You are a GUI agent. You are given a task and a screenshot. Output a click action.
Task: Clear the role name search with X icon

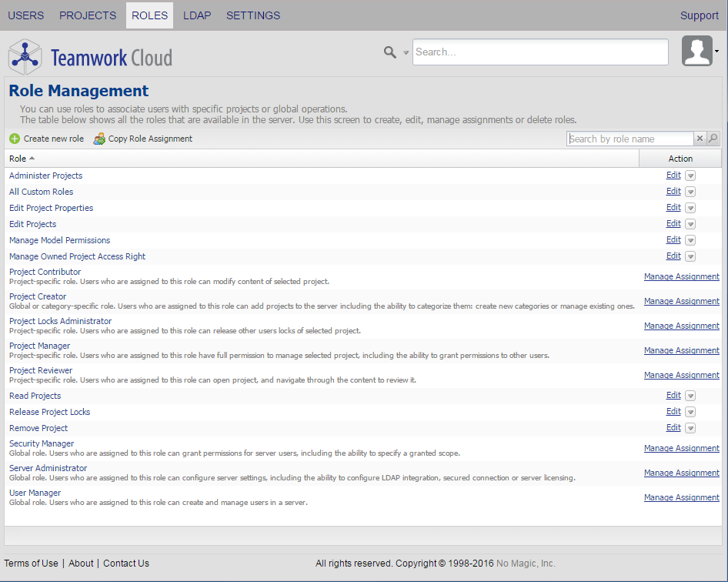700,139
